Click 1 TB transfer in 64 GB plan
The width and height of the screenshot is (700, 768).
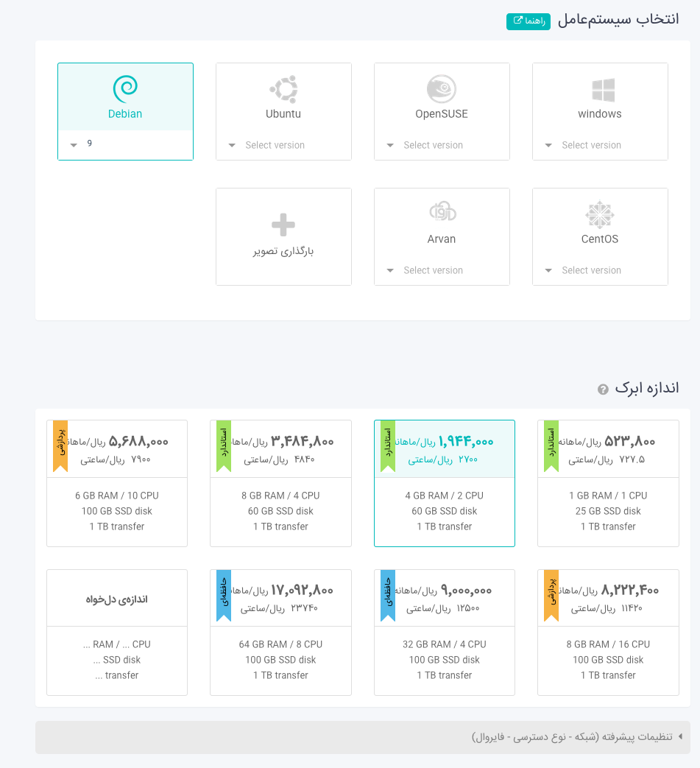click(280, 675)
